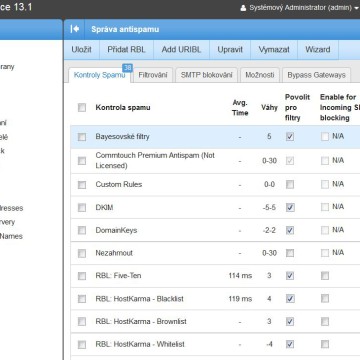The height and width of the screenshot is (360, 360).
Task: Click the Upravit button
Action: [230, 50]
